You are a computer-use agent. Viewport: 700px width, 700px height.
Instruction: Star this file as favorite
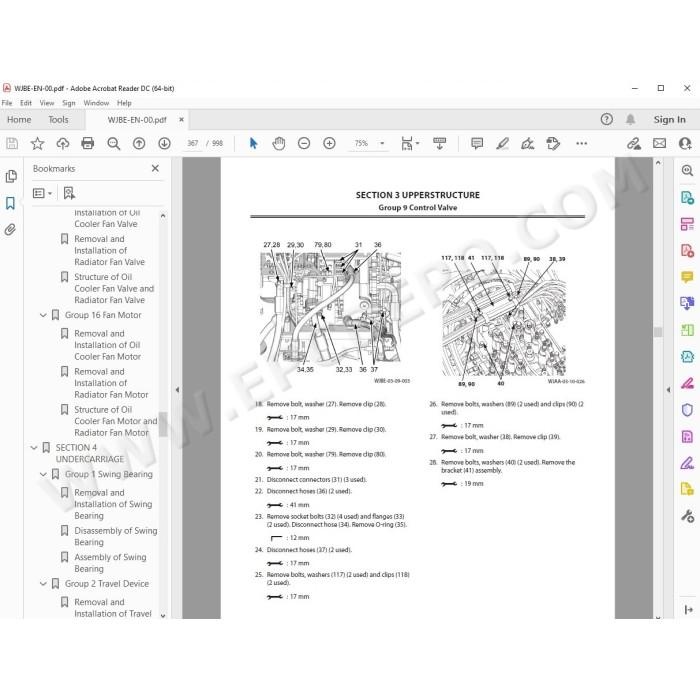[37, 143]
